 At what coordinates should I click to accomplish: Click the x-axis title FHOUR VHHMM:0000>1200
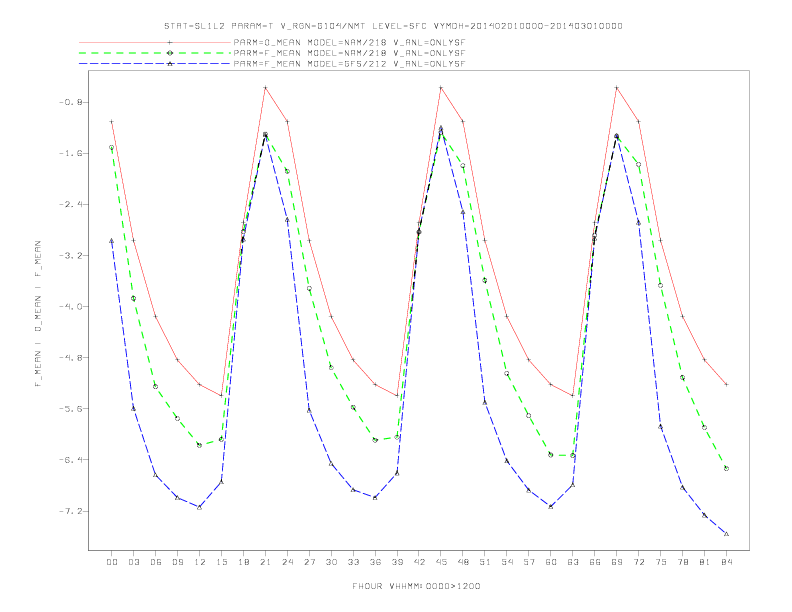pyautogui.click(x=416, y=586)
